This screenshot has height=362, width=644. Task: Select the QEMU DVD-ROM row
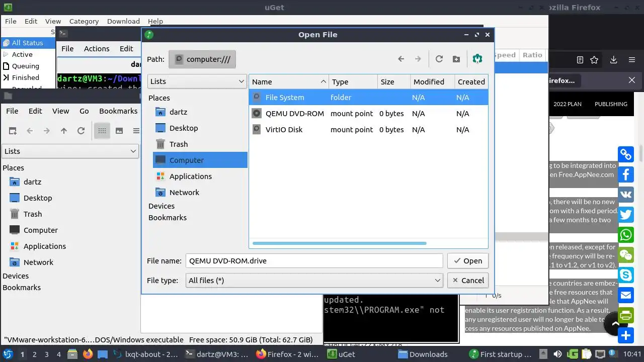(368, 113)
